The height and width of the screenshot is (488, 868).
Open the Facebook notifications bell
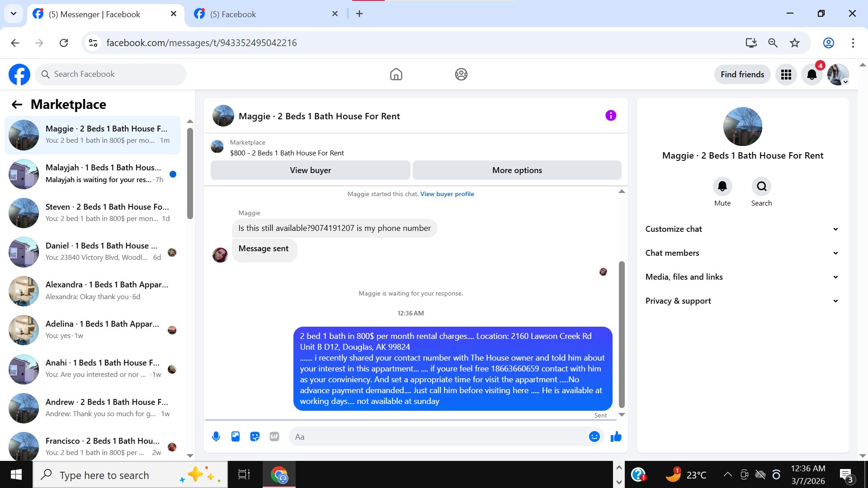click(x=812, y=75)
